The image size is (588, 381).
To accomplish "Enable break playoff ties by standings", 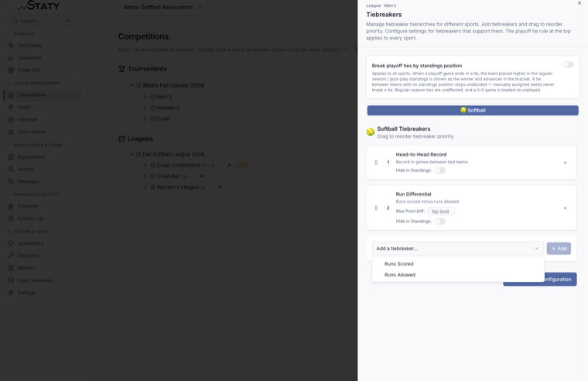I will (x=568, y=64).
